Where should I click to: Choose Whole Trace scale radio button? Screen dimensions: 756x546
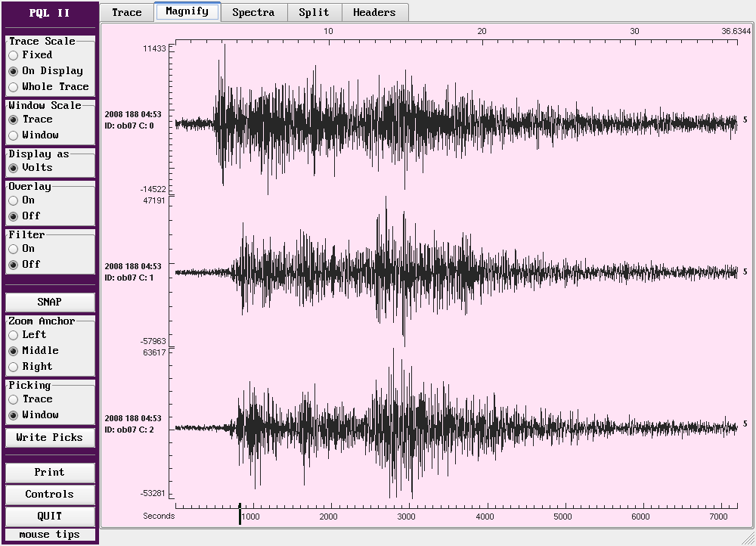[14, 87]
